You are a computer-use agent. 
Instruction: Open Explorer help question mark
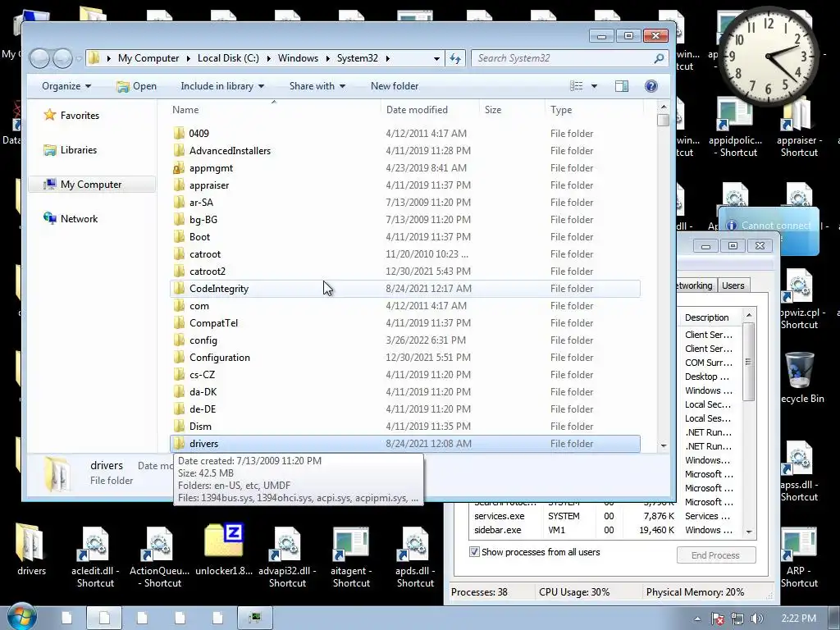pos(651,85)
